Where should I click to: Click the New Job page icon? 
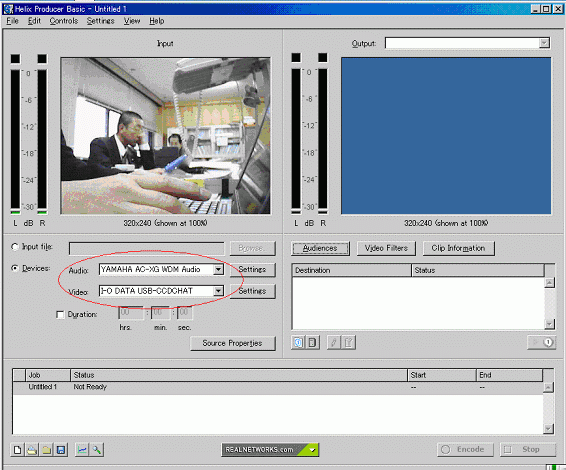click(x=17, y=450)
